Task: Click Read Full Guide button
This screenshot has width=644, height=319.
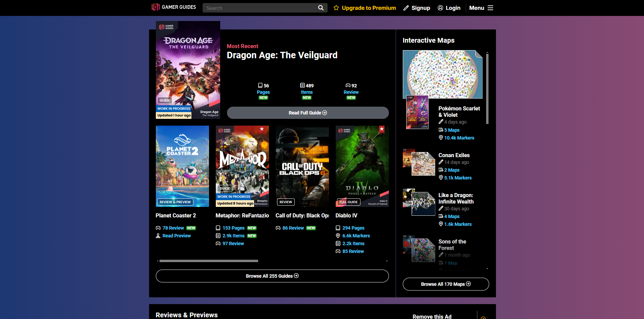Action: click(x=308, y=113)
